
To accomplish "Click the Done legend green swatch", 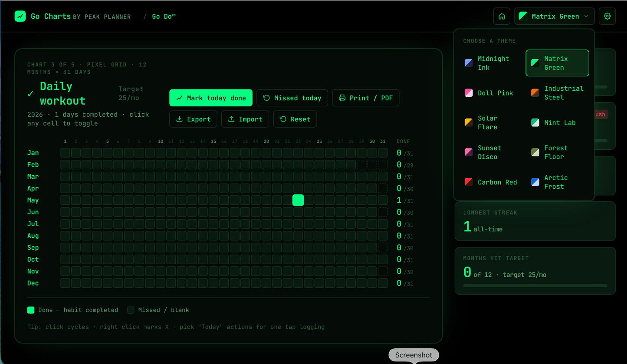I will [x=31, y=310].
